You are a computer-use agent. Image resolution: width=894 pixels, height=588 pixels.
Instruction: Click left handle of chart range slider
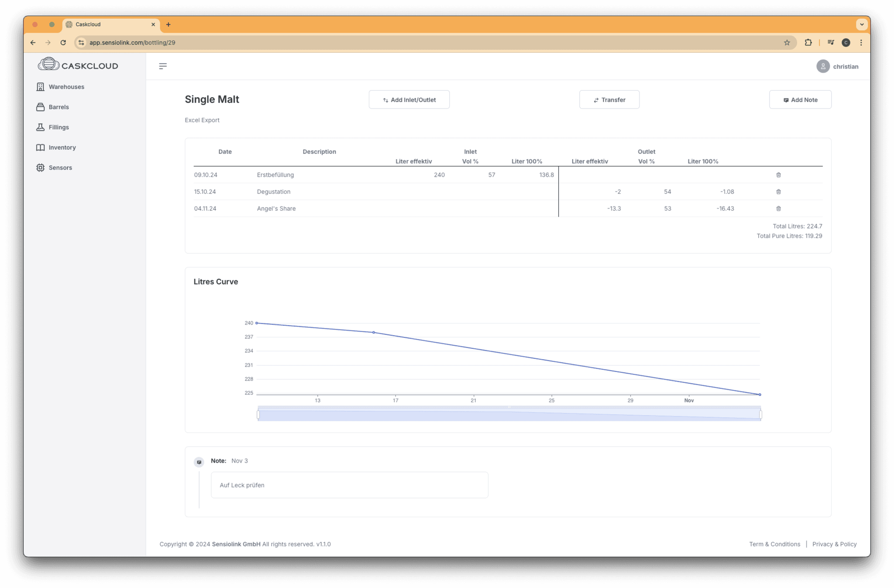pos(258,414)
